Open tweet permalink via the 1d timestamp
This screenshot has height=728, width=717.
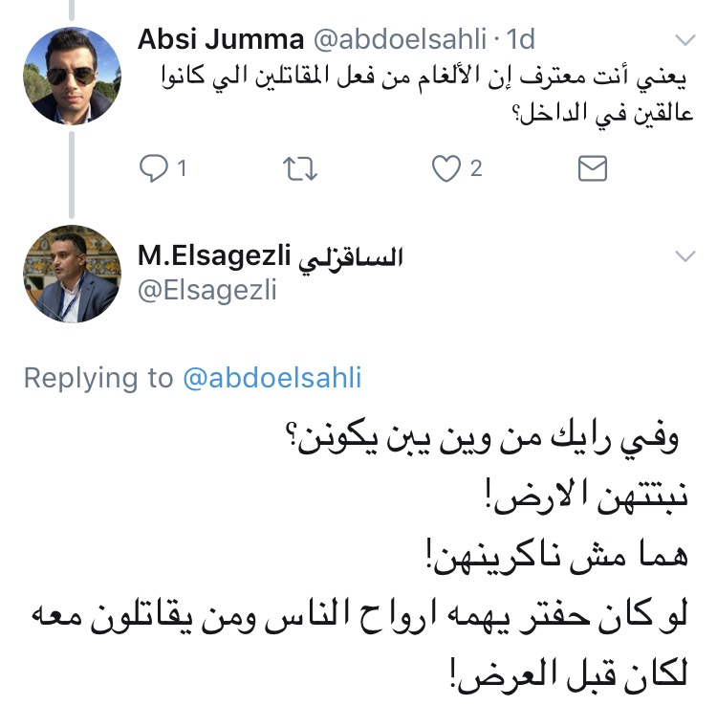click(x=520, y=39)
